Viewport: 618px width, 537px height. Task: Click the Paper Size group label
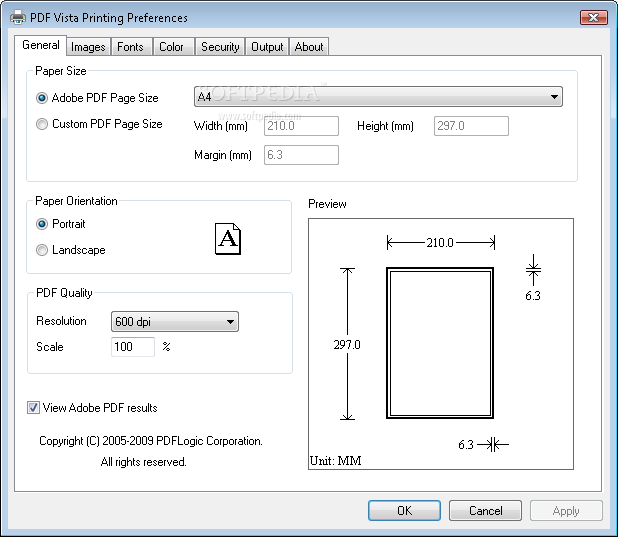click(61, 71)
